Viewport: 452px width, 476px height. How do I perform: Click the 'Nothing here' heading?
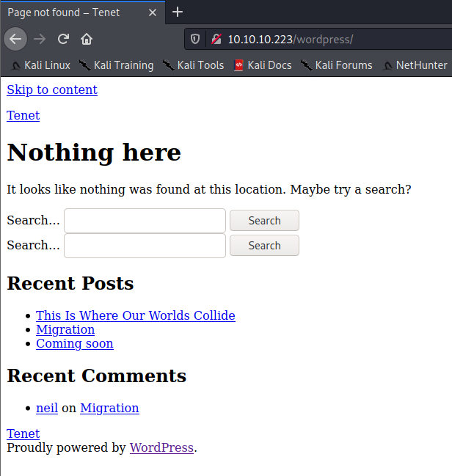94,152
